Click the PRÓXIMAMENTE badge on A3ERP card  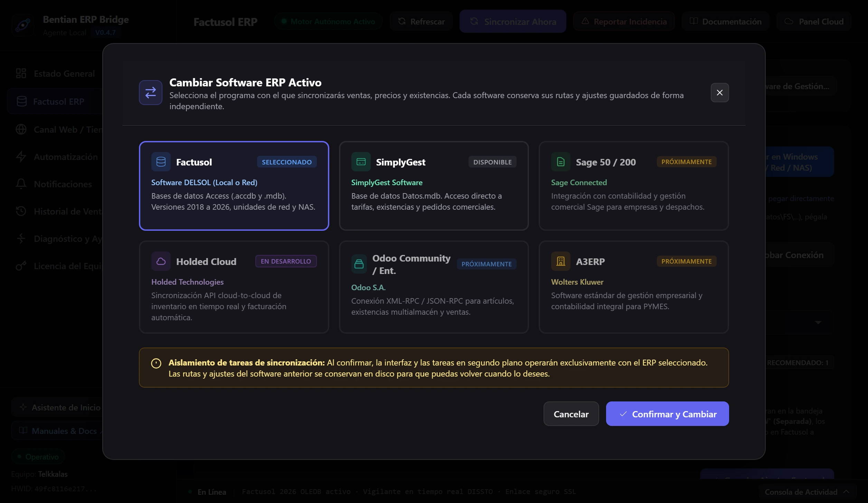pyautogui.click(x=686, y=261)
